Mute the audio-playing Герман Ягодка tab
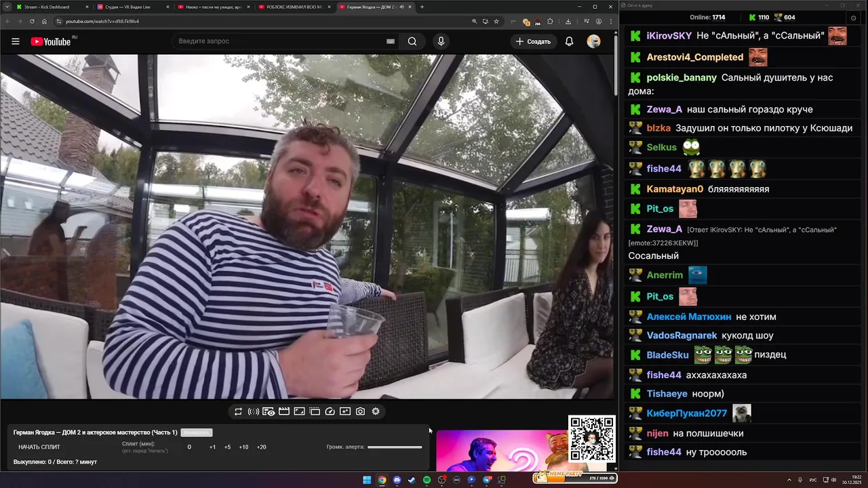 (x=401, y=7)
